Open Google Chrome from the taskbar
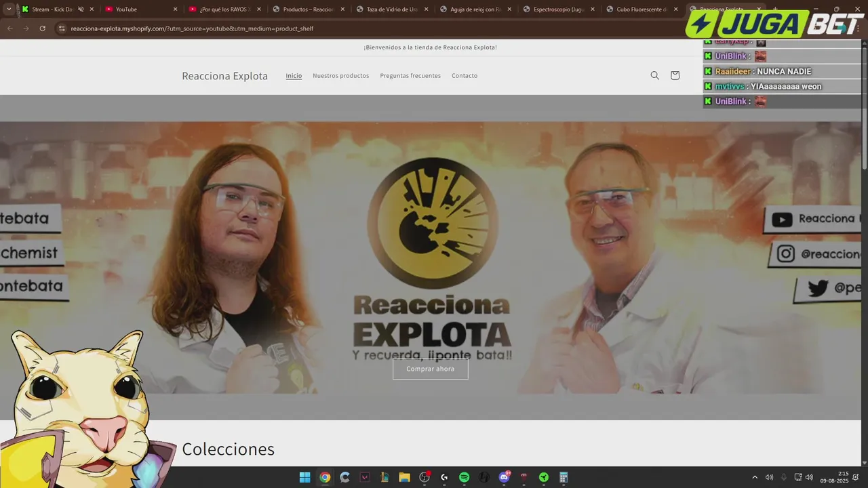The image size is (868, 488). coord(325,477)
